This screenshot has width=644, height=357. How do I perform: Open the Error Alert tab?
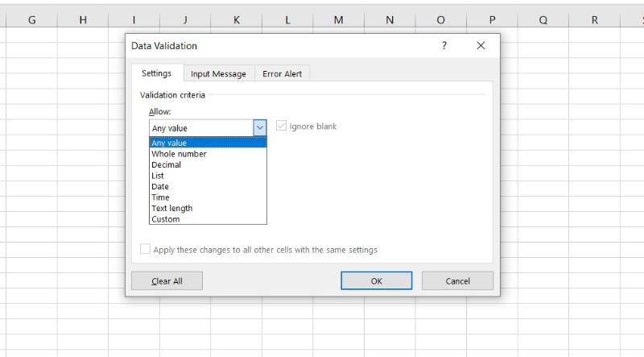[282, 74]
